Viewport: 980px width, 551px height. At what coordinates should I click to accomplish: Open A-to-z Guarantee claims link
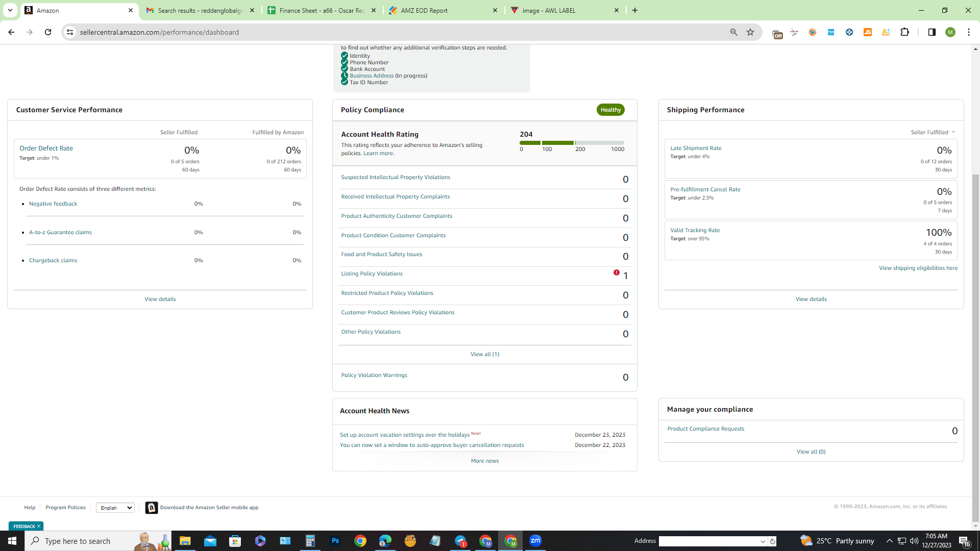point(60,232)
